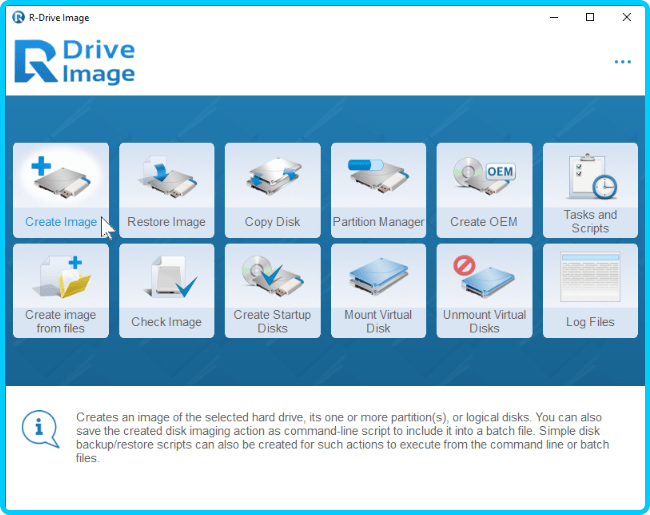650x515 pixels.
Task: Open the Create Image tile
Action: click(x=61, y=190)
